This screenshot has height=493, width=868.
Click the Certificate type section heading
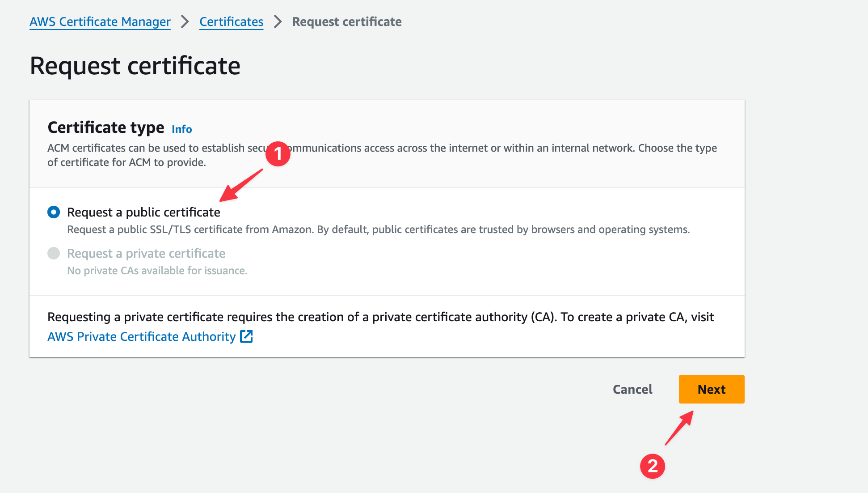coord(106,127)
